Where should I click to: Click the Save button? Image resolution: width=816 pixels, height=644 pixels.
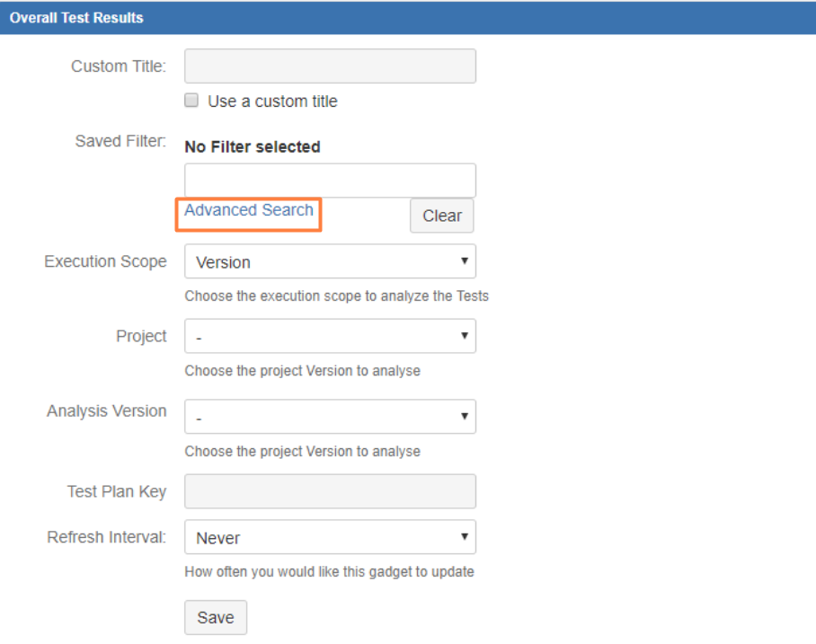click(216, 617)
